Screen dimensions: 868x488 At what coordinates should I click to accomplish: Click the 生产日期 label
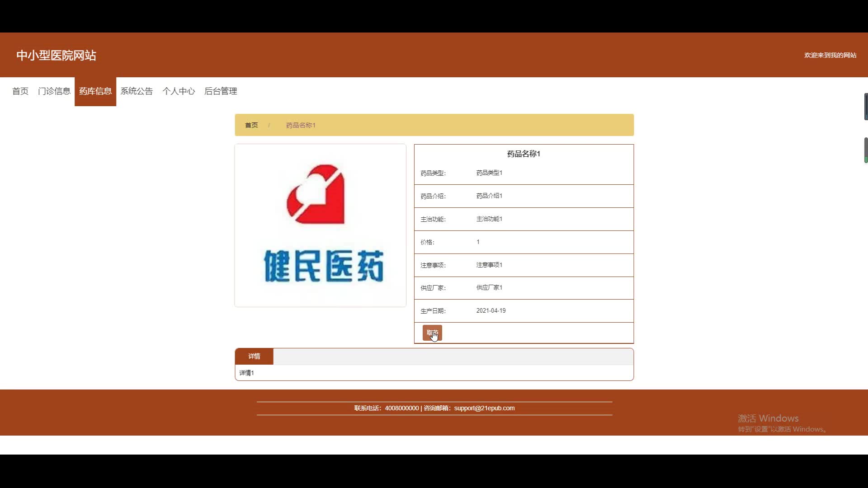(433, 311)
